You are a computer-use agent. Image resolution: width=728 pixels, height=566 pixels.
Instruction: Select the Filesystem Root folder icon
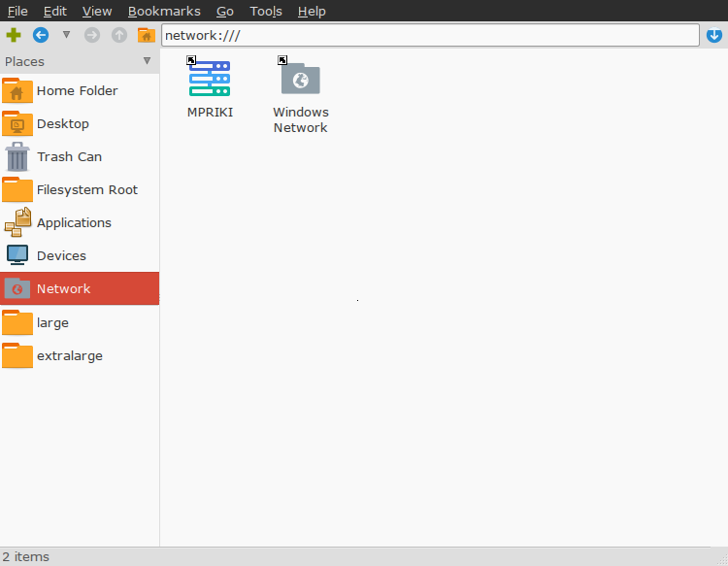pyautogui.click(x=17, y=189)
